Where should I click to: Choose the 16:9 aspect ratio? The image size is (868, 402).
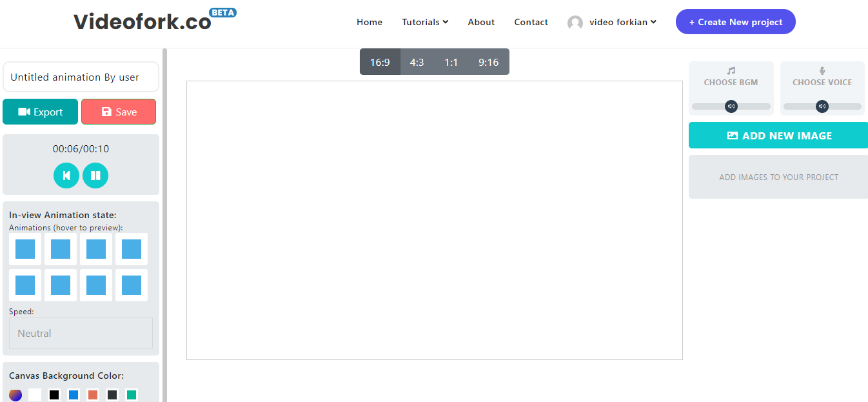click(380, 62)
